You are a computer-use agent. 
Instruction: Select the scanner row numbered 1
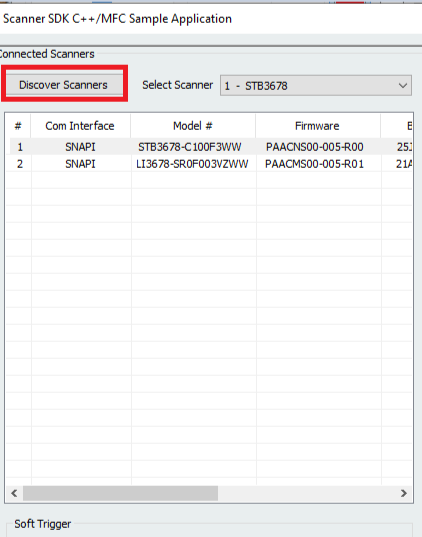pos(211,147)
